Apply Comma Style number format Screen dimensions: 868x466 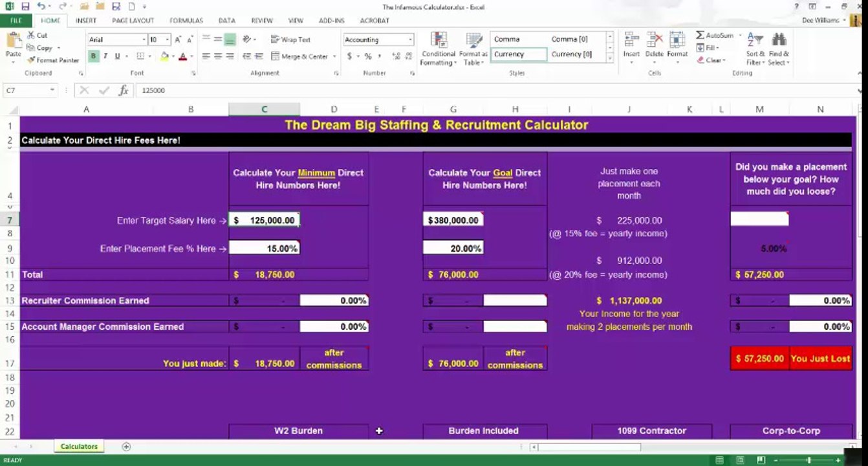click(378, 56)
